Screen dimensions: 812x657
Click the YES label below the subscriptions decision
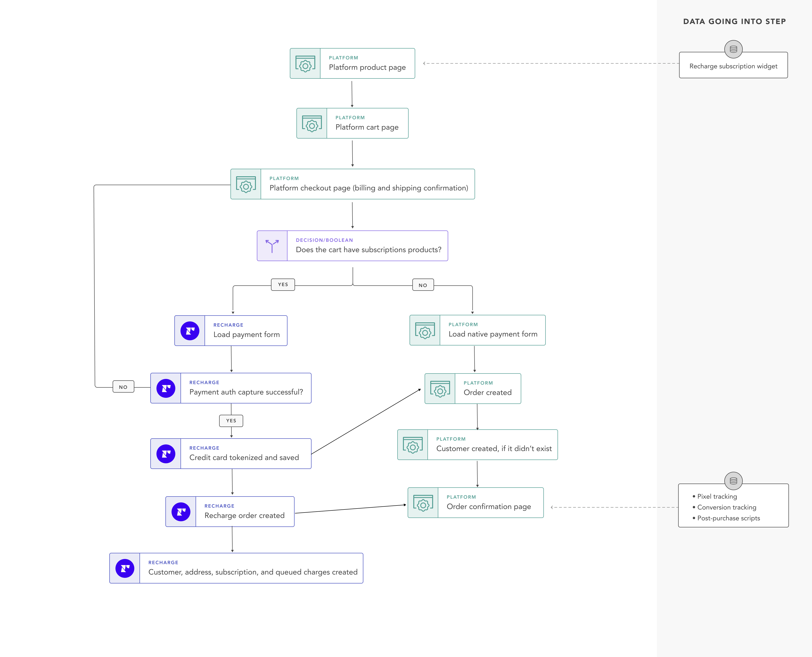click(x=283, y=284)
